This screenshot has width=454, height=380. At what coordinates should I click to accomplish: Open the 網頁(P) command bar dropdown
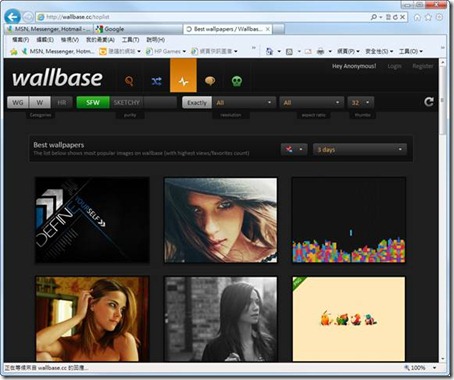coord(348,51)
